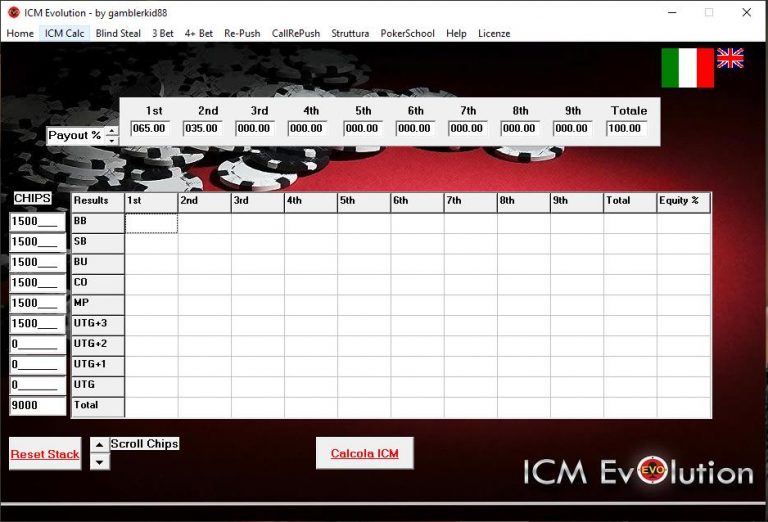
Task: Edit the 1st place payout field
Action: click(x=150, y=128)
